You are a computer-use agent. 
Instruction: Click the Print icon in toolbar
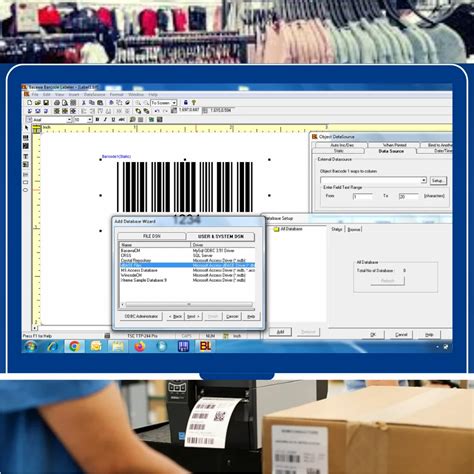(57, 103)
